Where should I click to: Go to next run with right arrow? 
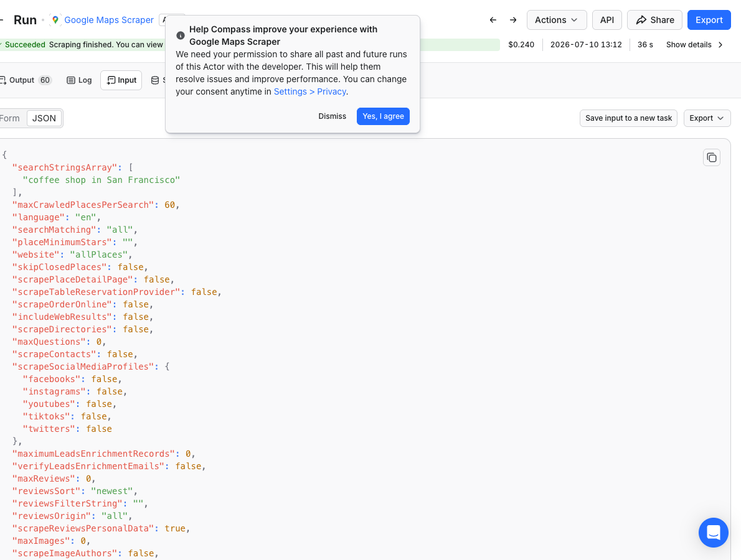pyautogui.click(x=513, y=20)
